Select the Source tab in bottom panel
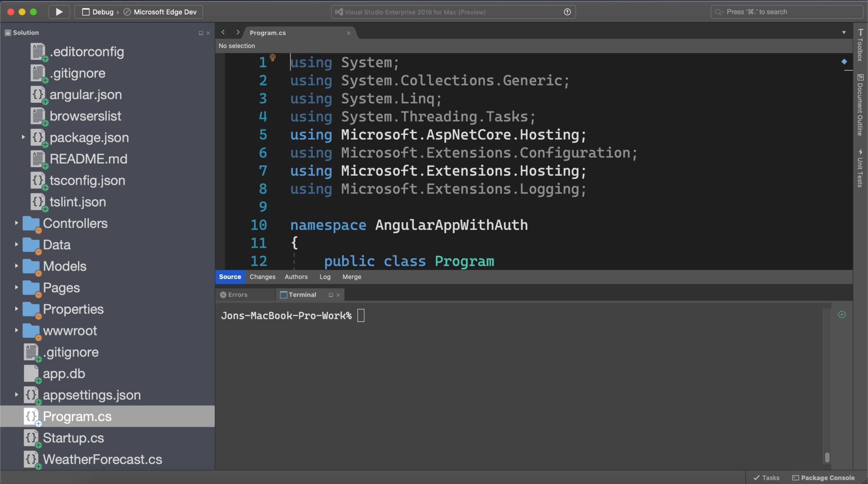This screenshot has width=868, height=484. pos(230,276)
